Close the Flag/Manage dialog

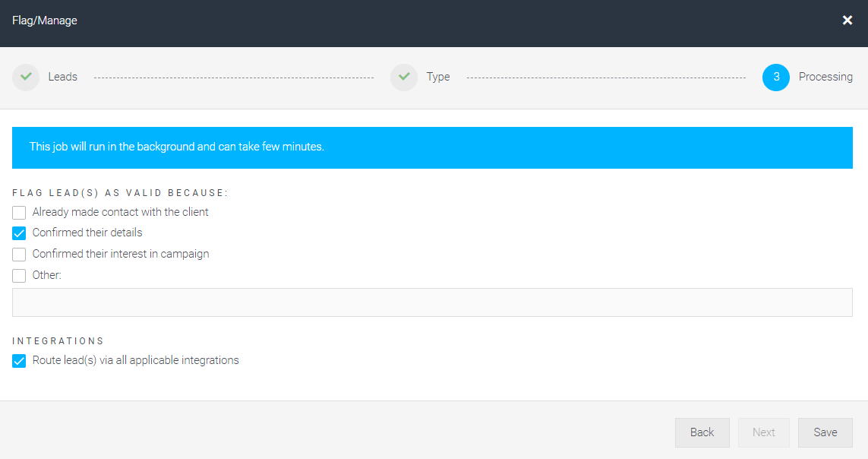(847, 21)
